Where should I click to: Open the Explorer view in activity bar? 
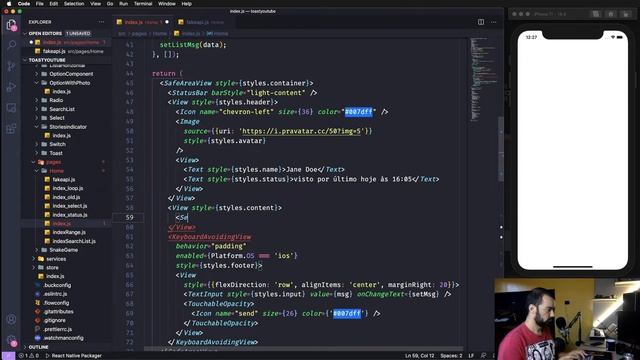tap(11, 25)
